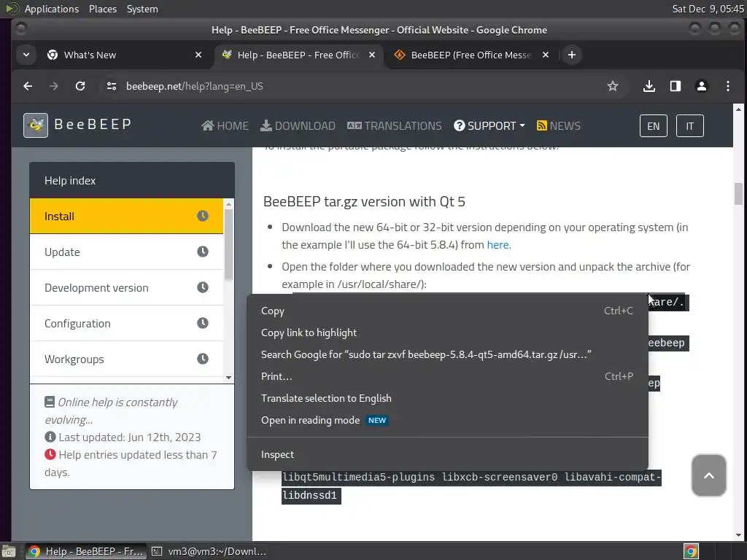Click clock icon beside Update
Screen dimensions: 747x560
(203, 252)
